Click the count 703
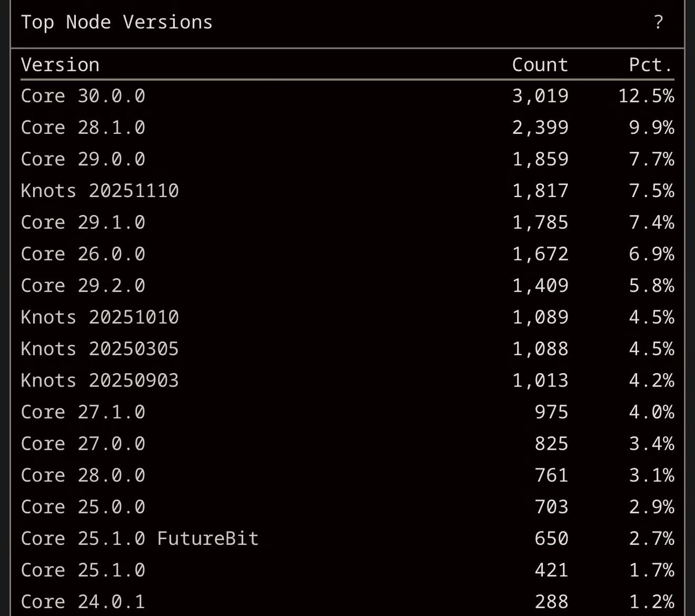Viewport: 695px width, 616px height. point(551,506)
